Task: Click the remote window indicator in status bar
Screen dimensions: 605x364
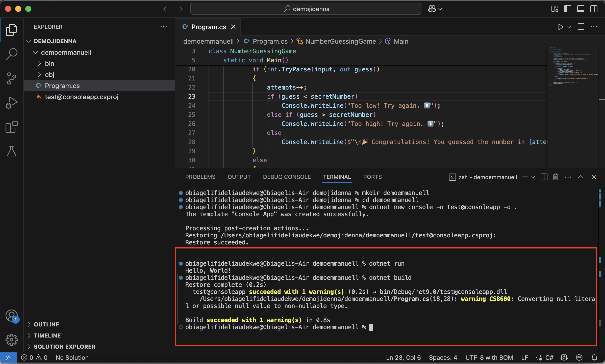Action: coord(8,357)
